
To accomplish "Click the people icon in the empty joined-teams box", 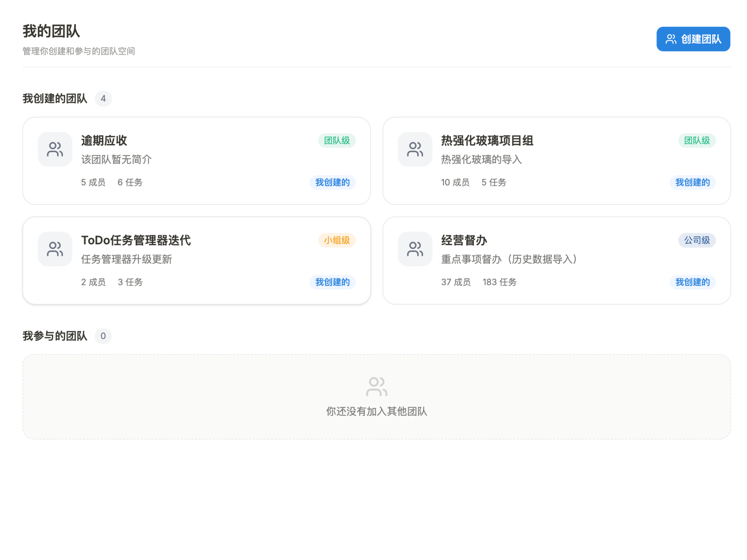I will point(376,387).
